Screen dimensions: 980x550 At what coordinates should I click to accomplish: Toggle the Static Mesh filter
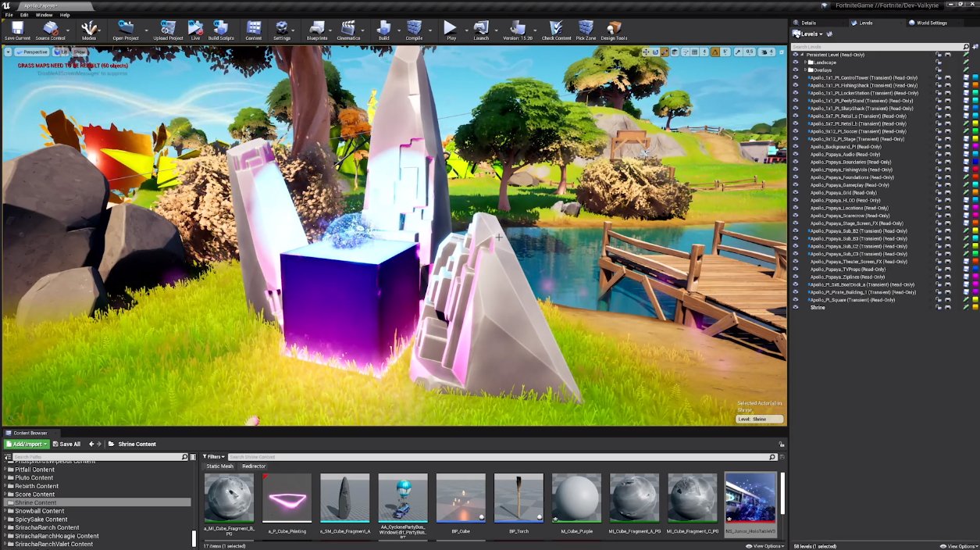pos(219,466)
